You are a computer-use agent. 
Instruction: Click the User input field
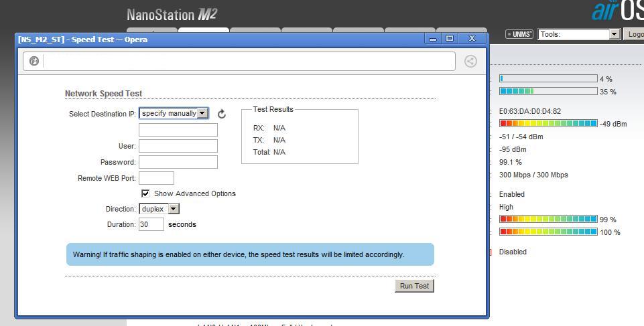178,146
